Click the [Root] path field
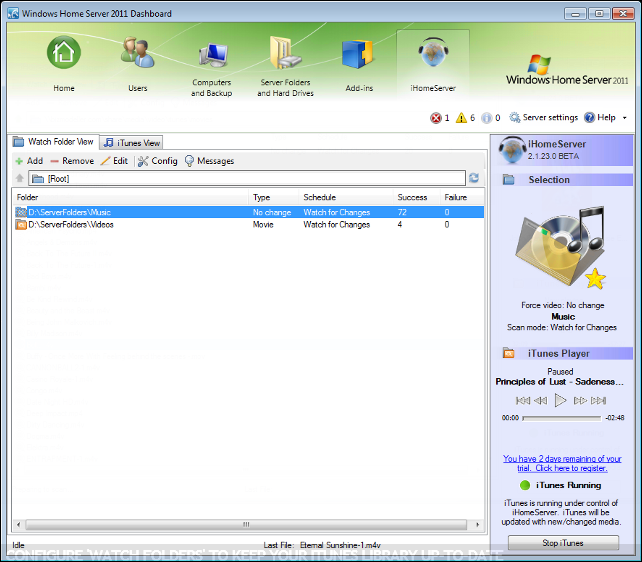642x562 pixels. (x=247, y=178)
